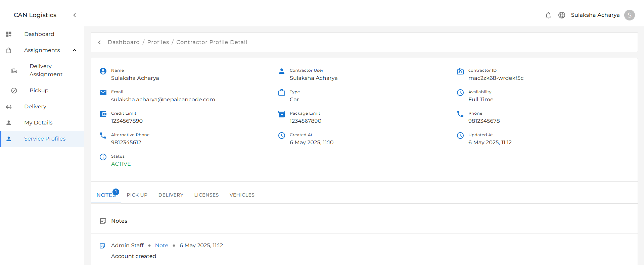Click the Created At value 6 May 2025, 11:10
This screenshot has width=644, height=265.
coord(312,143)
